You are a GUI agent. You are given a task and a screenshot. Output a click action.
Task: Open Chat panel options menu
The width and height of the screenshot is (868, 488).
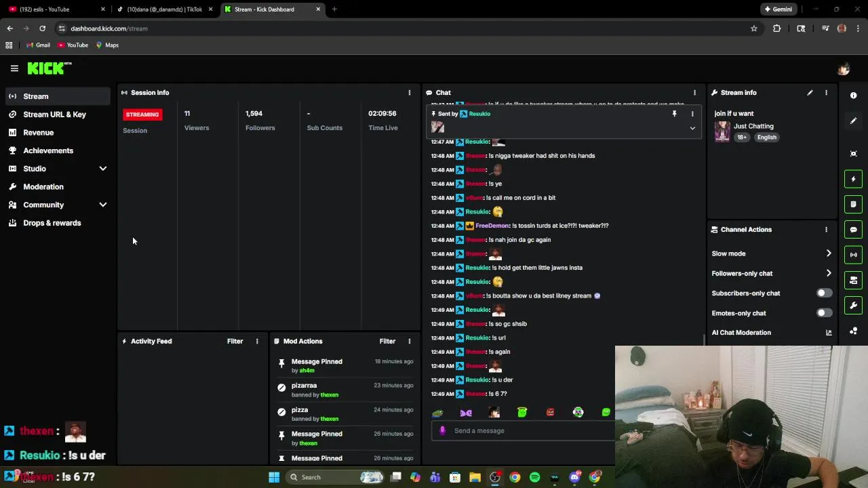pos(694,93)
